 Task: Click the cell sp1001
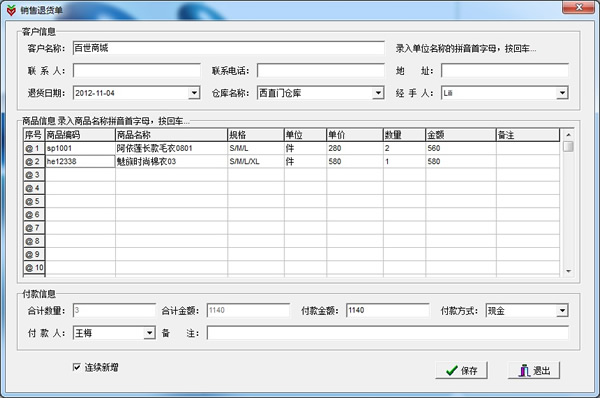point(80,148)
